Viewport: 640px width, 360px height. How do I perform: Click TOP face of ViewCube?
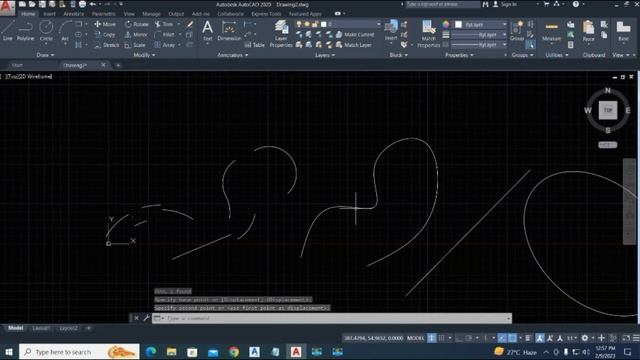tap(608, 110)
